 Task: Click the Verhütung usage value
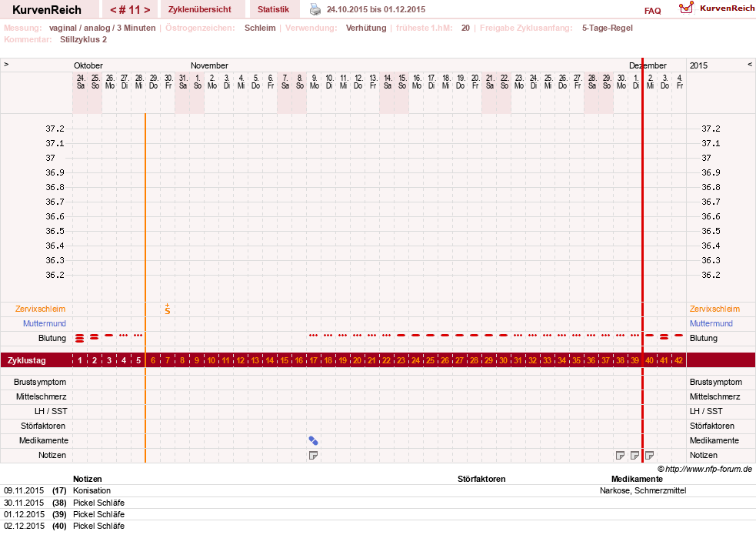coord(366,28)
